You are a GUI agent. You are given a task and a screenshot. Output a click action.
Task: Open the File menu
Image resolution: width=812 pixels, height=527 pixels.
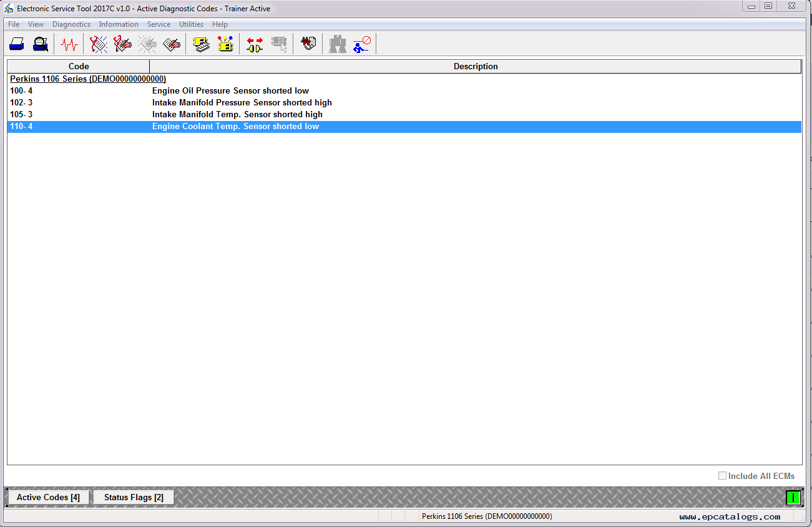[14, 24]
